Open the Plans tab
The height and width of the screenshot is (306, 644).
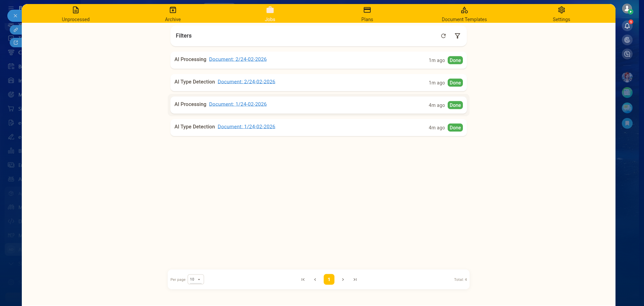pos(367,14)
